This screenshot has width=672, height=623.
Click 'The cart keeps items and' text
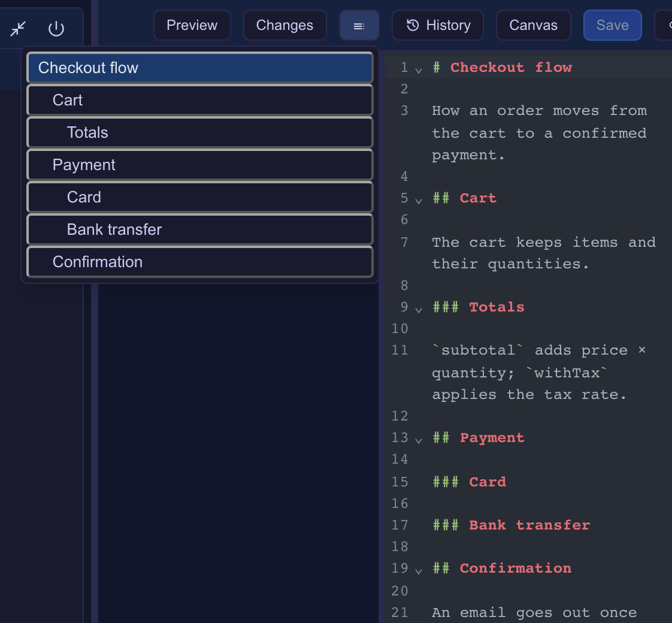click(x=544, y=242)
